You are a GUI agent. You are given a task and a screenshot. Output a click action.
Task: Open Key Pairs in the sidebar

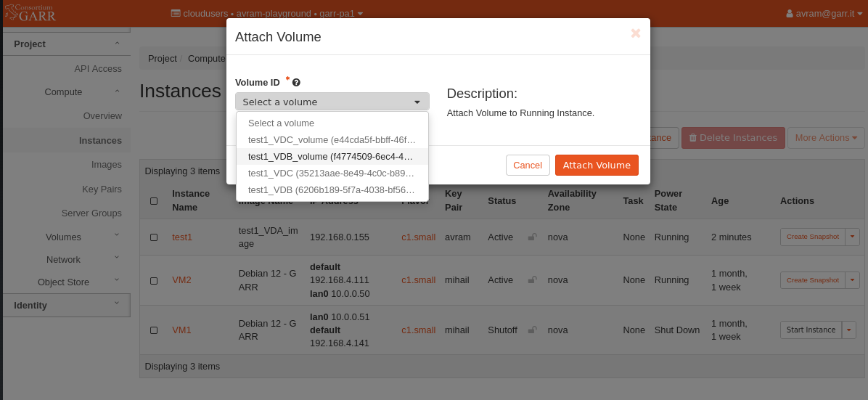click(x=102, y=189)
